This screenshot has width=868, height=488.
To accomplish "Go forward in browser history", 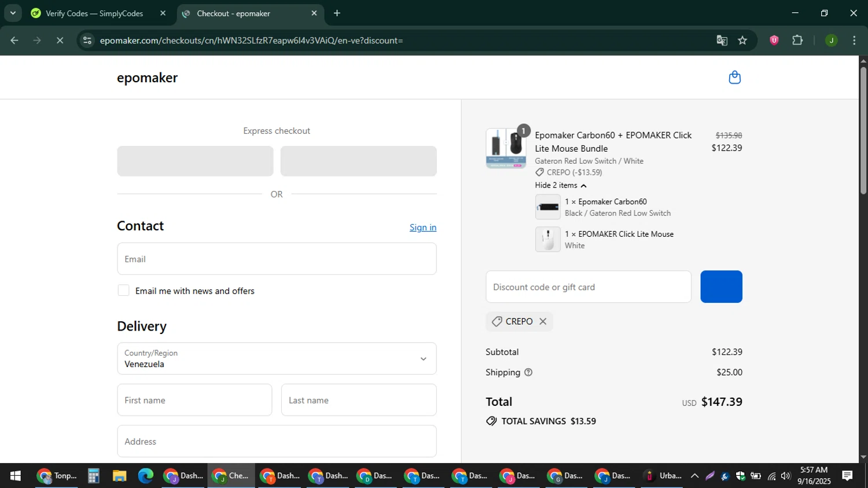I will click(37, 41).
